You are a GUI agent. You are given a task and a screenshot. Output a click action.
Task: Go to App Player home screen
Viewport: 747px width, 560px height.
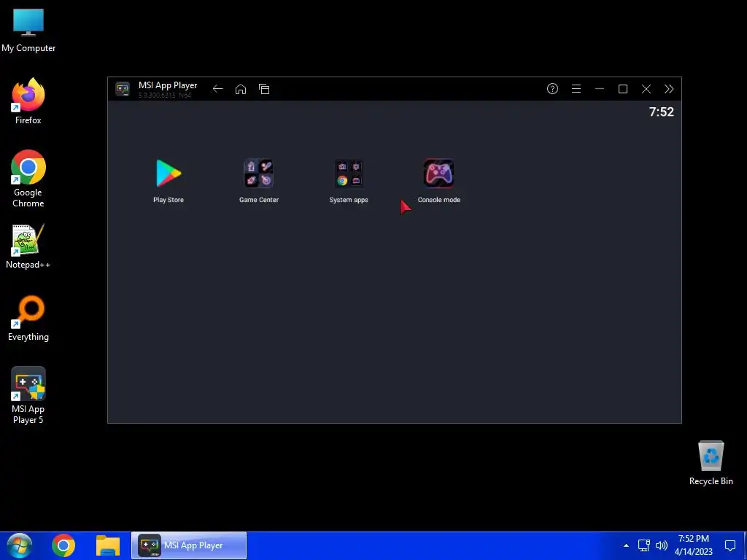click(241, 89)
